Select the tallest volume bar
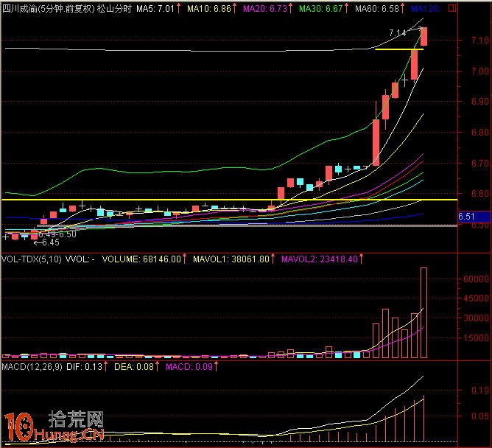492x448 pixels. click(424, 312)
